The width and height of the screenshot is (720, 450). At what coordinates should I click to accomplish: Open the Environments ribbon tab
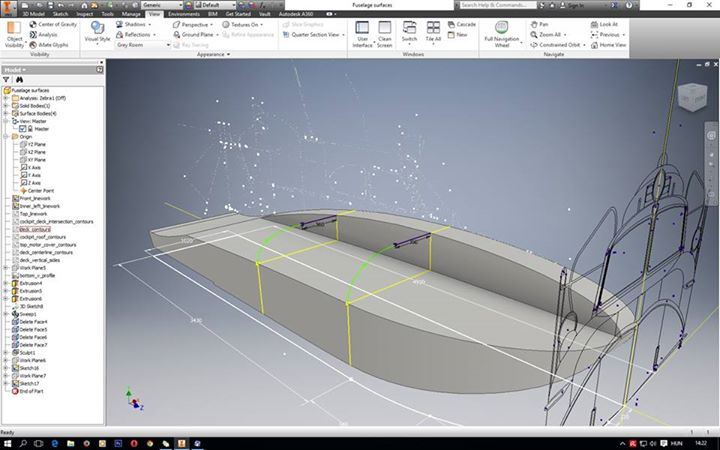183,14
